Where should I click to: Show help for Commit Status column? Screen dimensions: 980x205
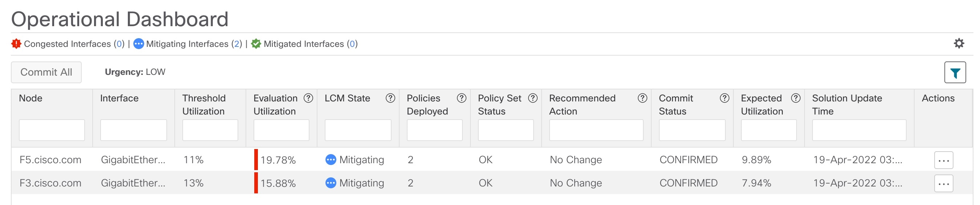[x=724, y=98]
